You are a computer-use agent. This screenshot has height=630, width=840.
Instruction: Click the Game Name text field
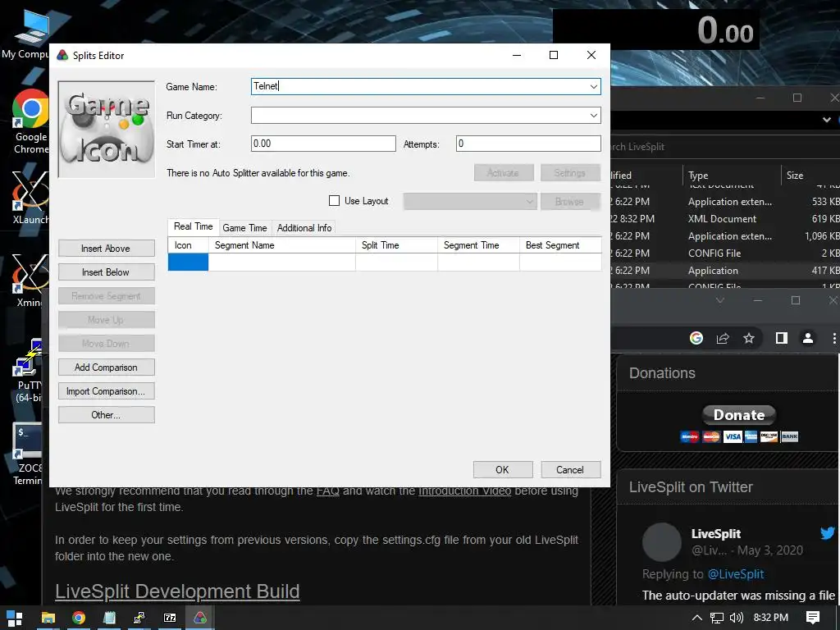[x=419, y=86]
